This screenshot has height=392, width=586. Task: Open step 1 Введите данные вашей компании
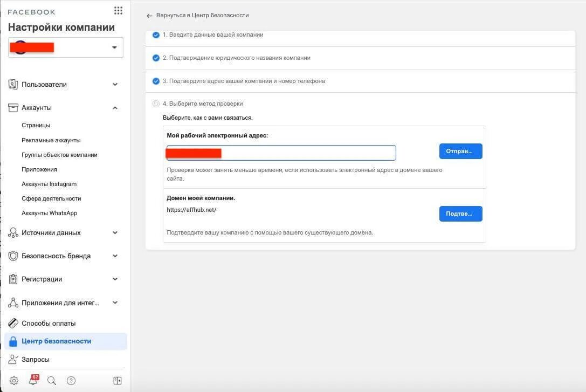(213, 35)
